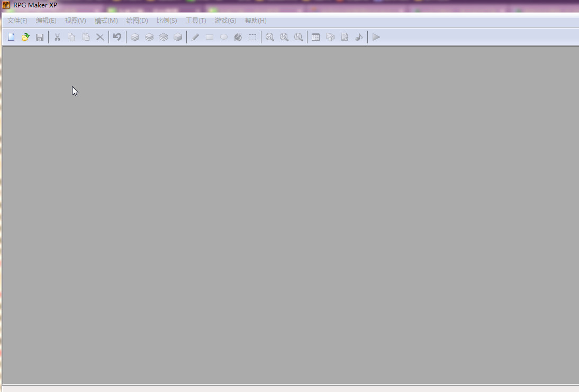Select the Pencil drawing tool
579x392 pixels.
tap(195, 37)
